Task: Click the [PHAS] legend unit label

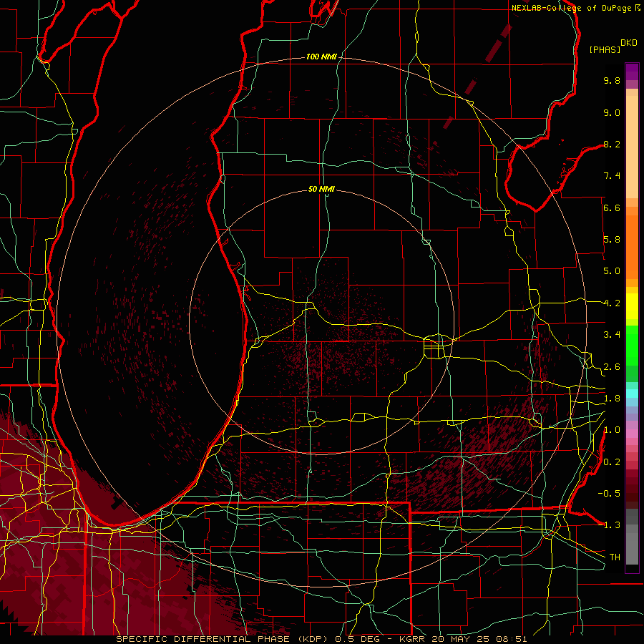Action: [x=605, y=49]
